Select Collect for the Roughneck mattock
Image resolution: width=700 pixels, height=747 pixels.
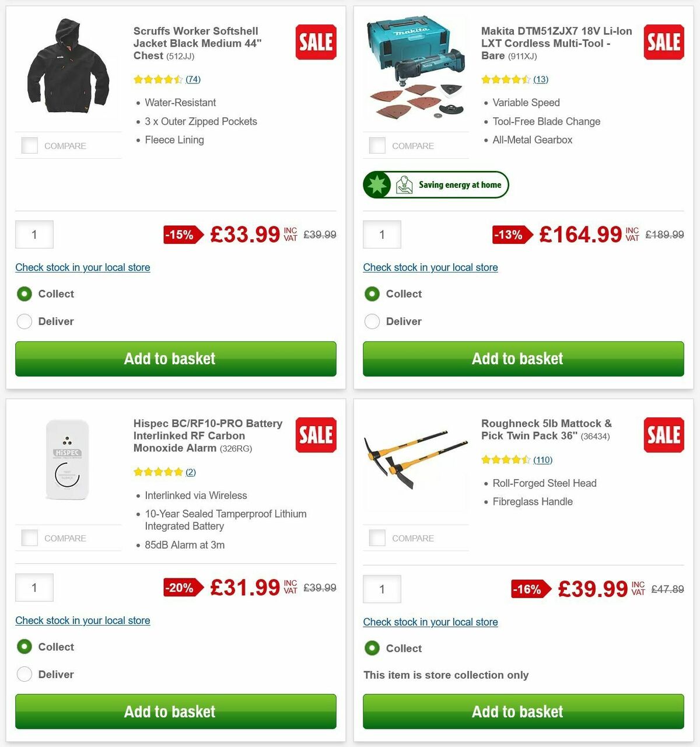(372, 648)
